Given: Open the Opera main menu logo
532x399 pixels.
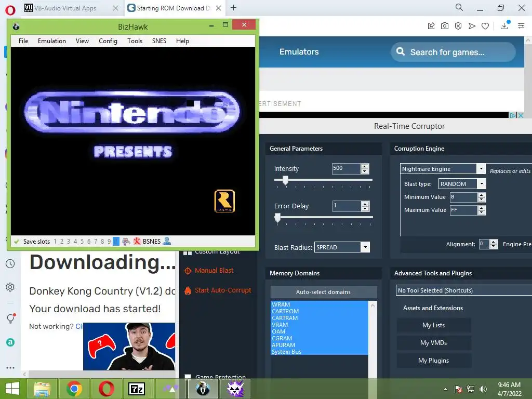Looking at the screenshot, I should pyautogui.click(x=10, y=10).
